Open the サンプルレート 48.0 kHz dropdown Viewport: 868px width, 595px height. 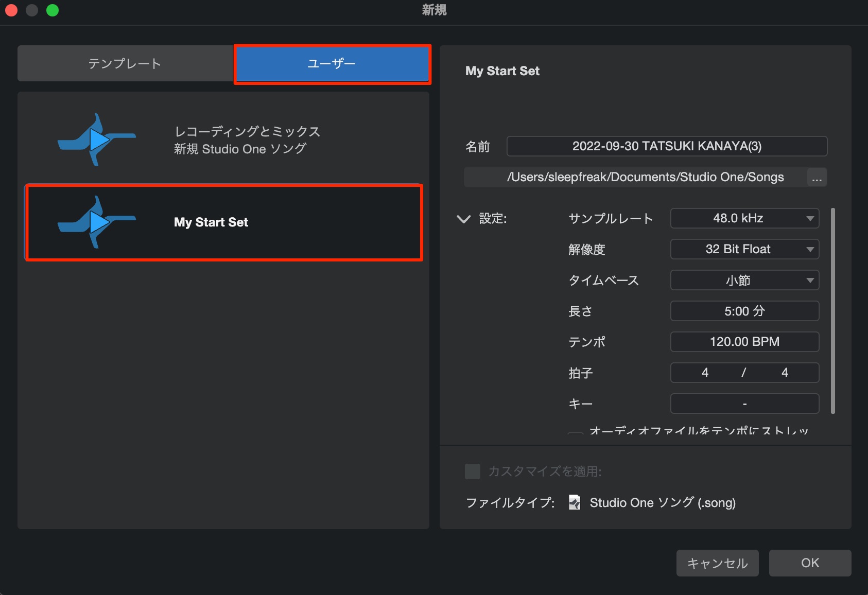744,218
